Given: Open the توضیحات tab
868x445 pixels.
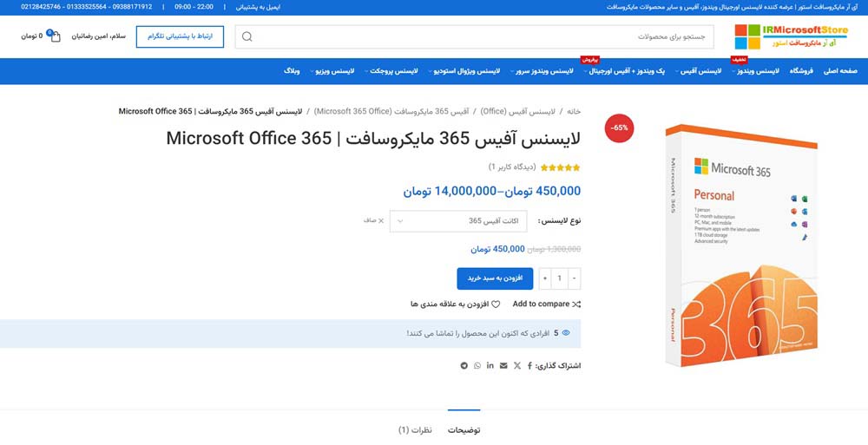Looking at the screenshot, I should tap(464, 429).
